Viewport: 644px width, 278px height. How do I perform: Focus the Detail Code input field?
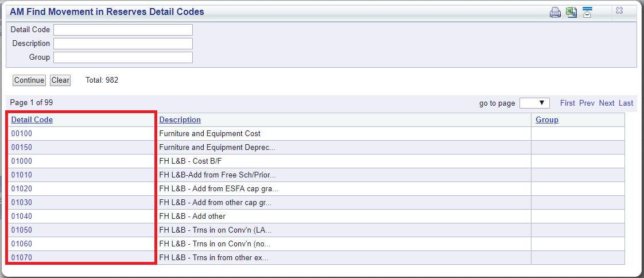coord(123,30)
